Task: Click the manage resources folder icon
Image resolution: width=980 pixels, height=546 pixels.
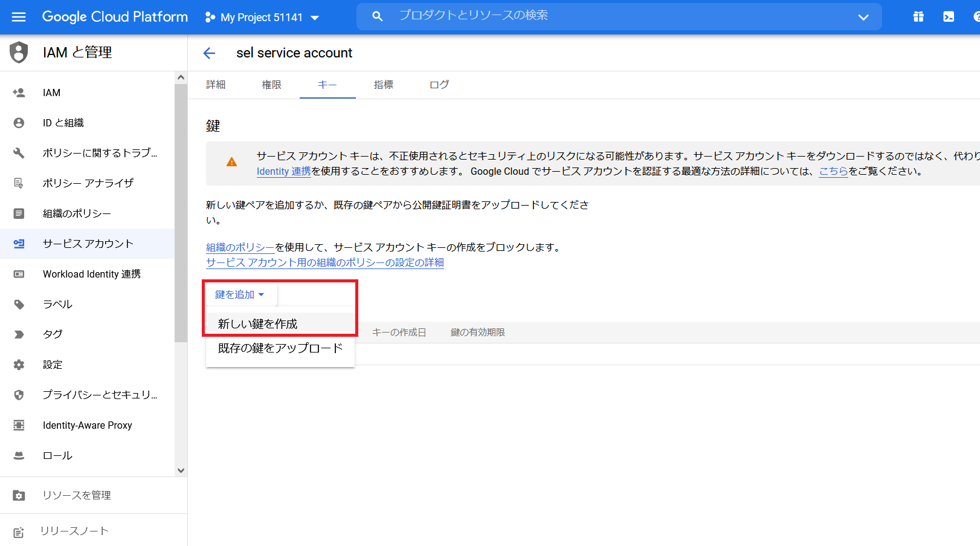Action: pos(19,495)
